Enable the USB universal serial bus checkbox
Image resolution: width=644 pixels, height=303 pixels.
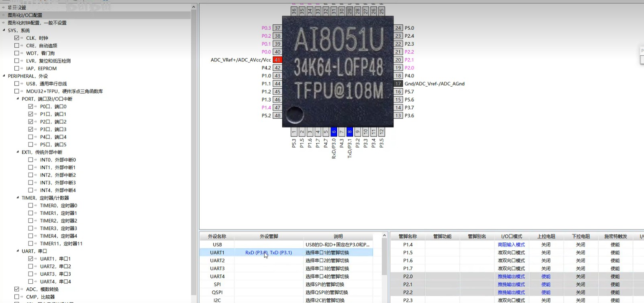pos(17,83)
